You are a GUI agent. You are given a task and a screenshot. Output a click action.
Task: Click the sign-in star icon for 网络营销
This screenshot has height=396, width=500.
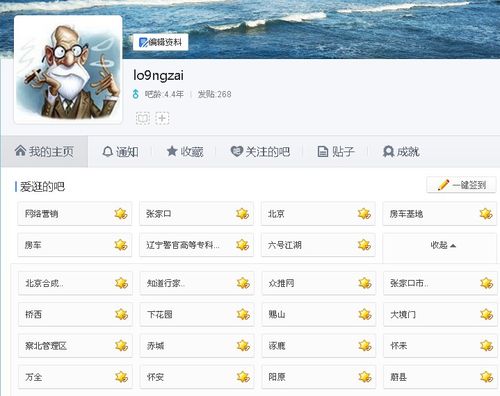pos(121,213)
